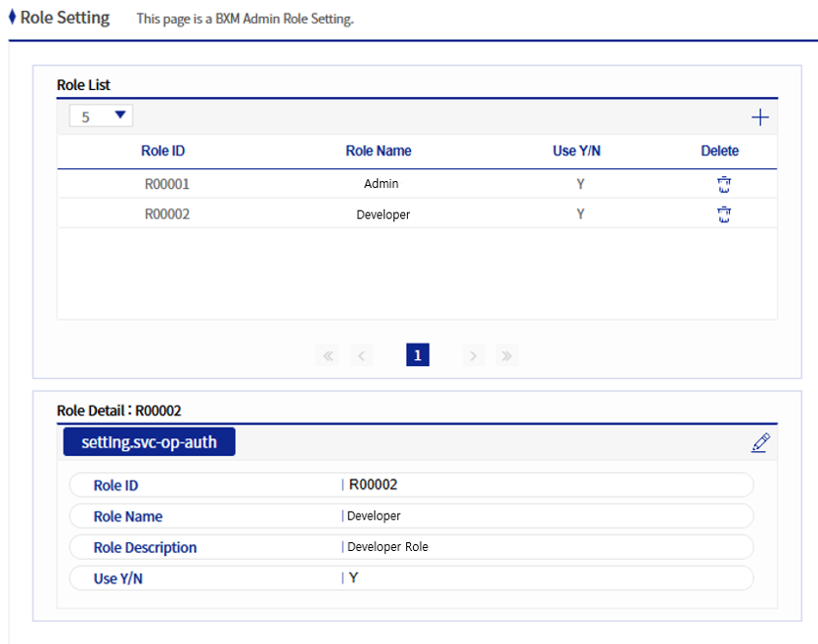The height and width of the screenshot is (644, 818).
Task: Select the R00001 row ID cell
Action: pos(166,184)
